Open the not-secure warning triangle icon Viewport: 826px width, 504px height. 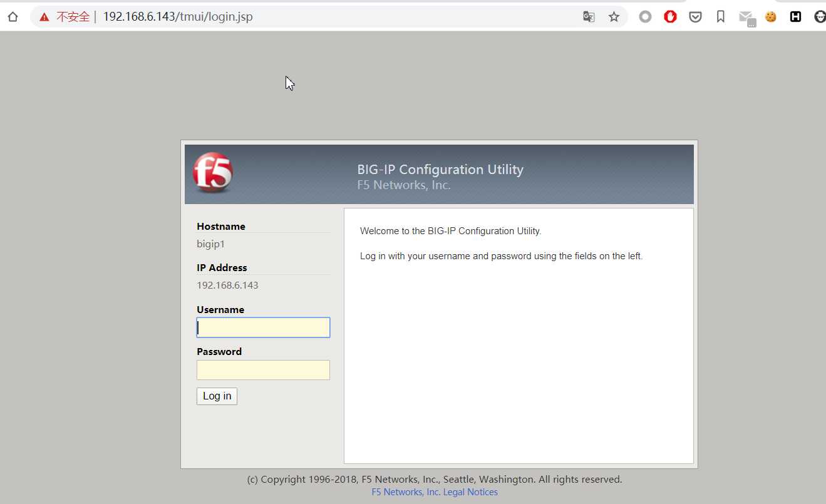click(44, 17)
